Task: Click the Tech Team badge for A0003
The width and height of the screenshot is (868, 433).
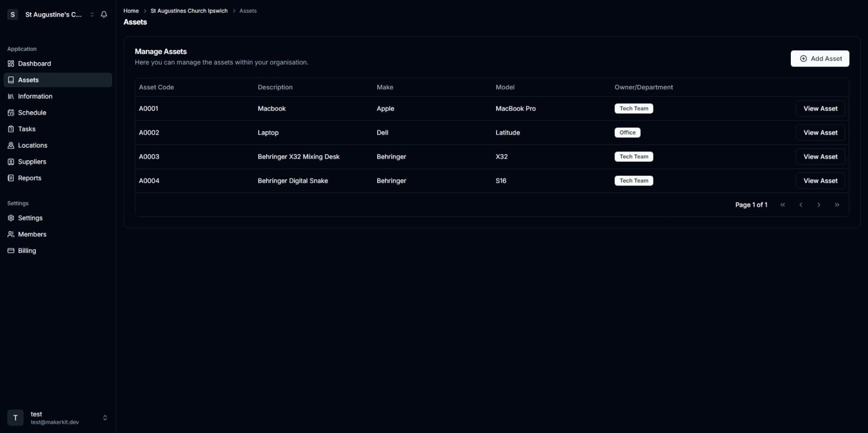Action: click(634, 157)
